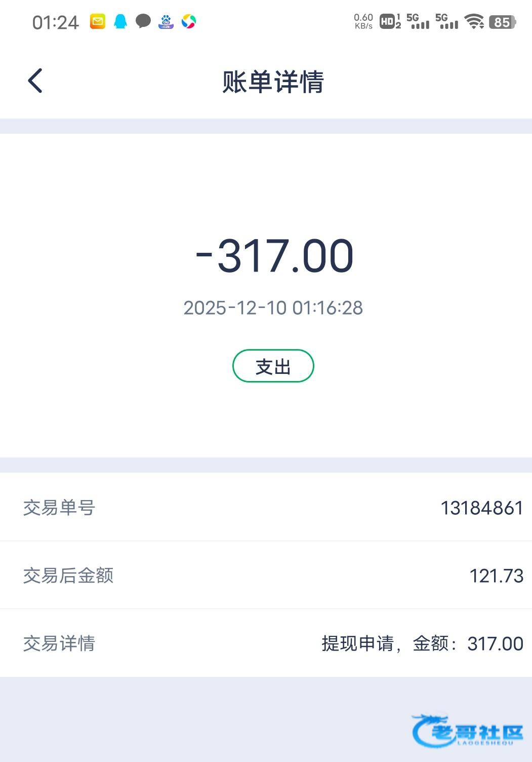The width and height of the screenshot is (532, 762).
Task: Tap the 老哥社区 watermark logo
Action: pos(468,732)
